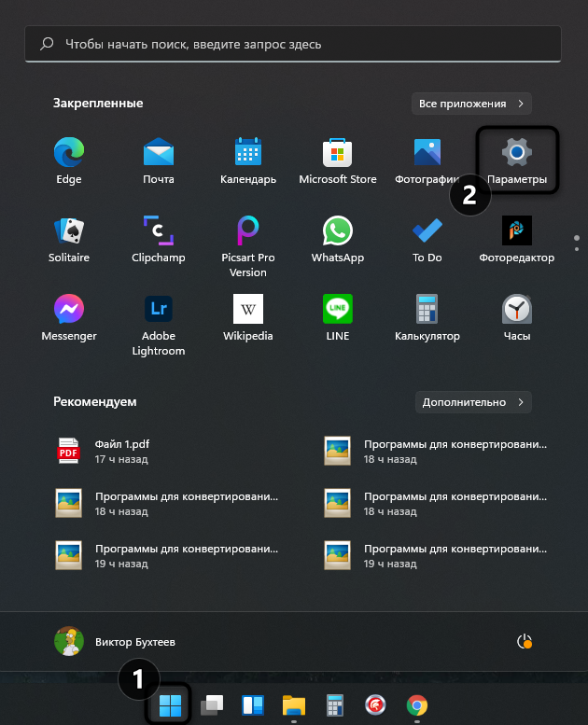Image resolution: width=588 pixels, height=725 pixels.
Task: Open the Часы clock app
Action: tap(517, 317)
